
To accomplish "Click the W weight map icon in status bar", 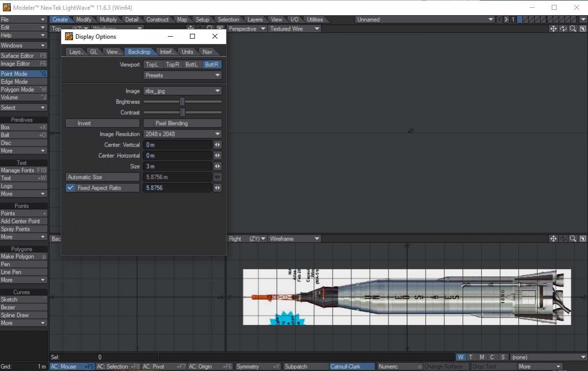I will coord(460,357).
